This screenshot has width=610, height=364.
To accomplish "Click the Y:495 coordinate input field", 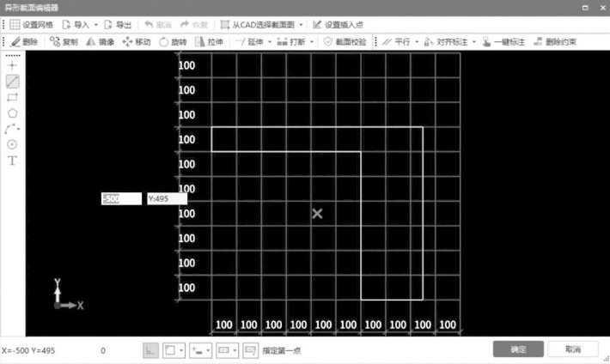I will coord(168,198).
